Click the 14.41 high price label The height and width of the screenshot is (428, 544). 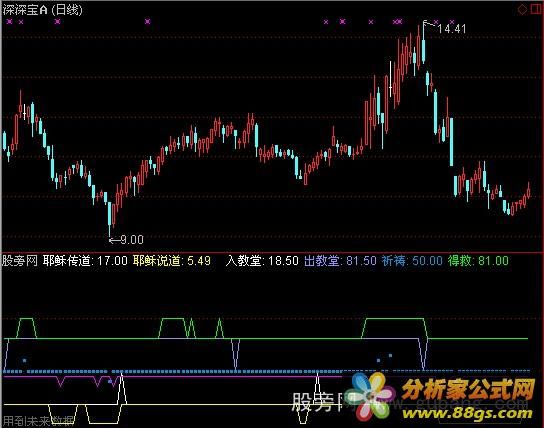pos(452,28)
